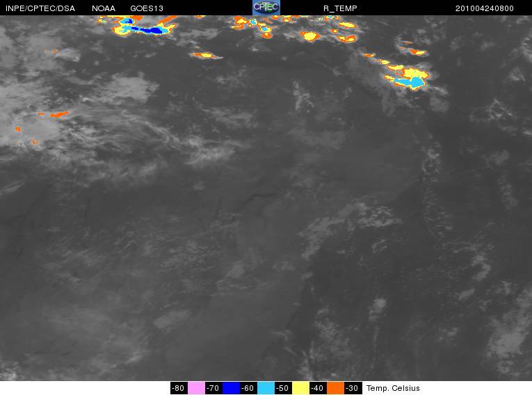
Task: Click the Temp. Celsius legend label
Action: (x=393, y=388)
